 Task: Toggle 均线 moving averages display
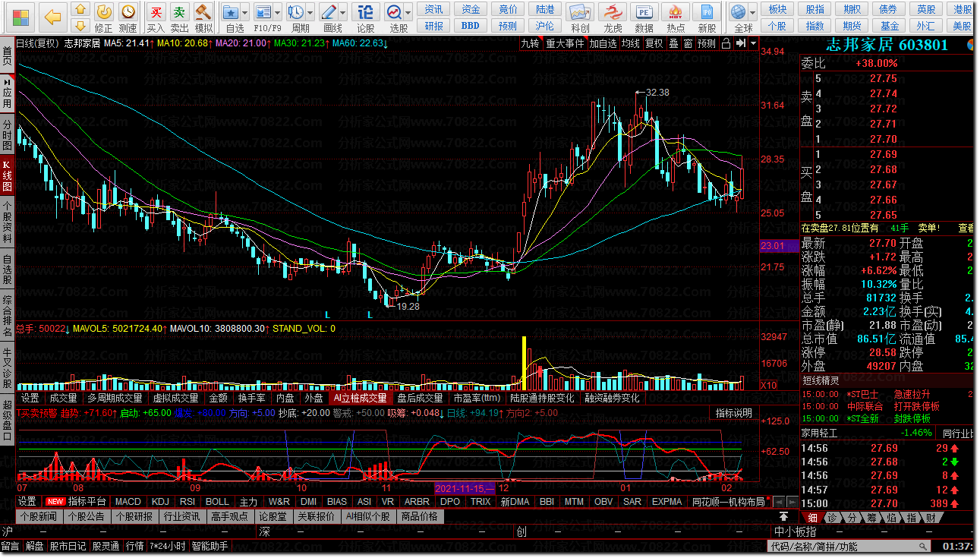click(x=631, y=43)
